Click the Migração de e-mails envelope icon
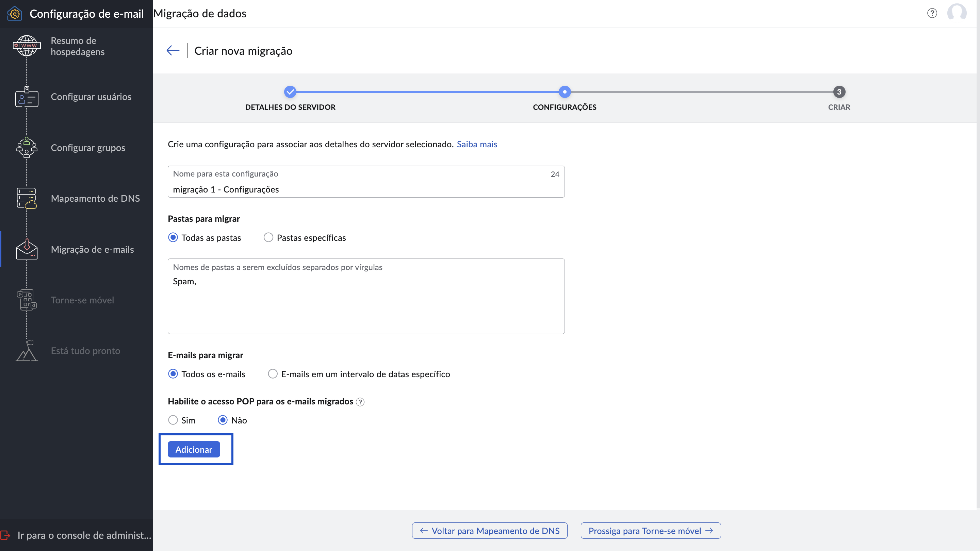The width and height of the screenshot is (980, 551). (x=27, y=249)
